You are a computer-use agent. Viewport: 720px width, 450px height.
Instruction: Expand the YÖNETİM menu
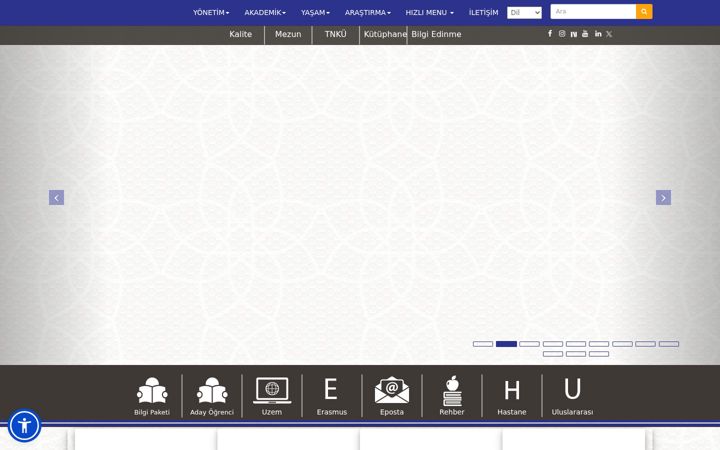click(211, 12)
